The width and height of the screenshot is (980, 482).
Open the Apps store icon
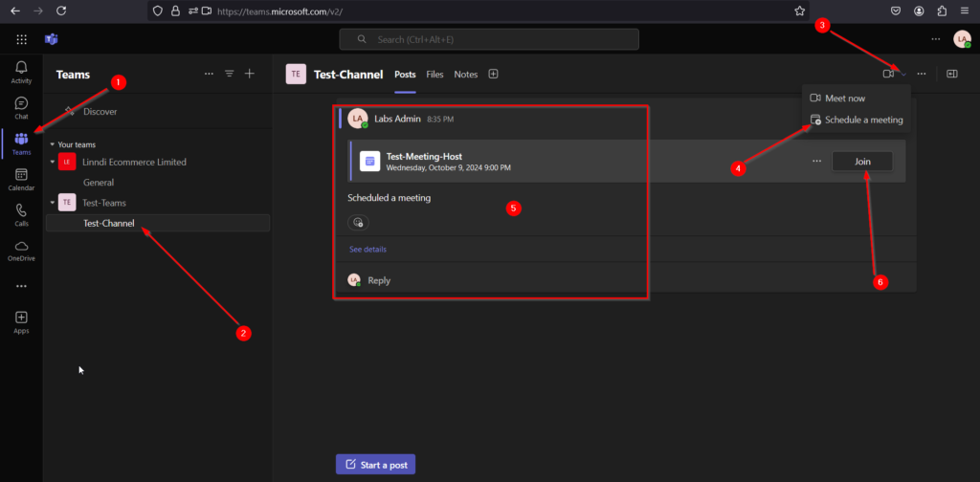tap(21, 322)
